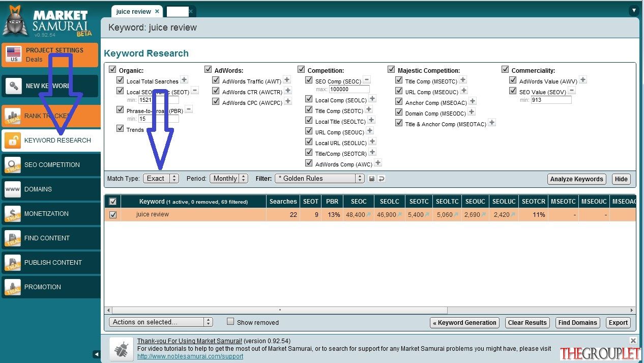Collapse the sidebar with the left arrow icon
Screen dimensions: 644x363
pos(96,354)
